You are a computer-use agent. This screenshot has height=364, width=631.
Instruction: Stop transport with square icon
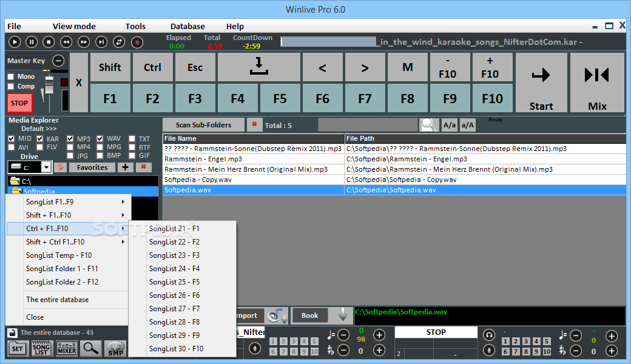(49, 42)
